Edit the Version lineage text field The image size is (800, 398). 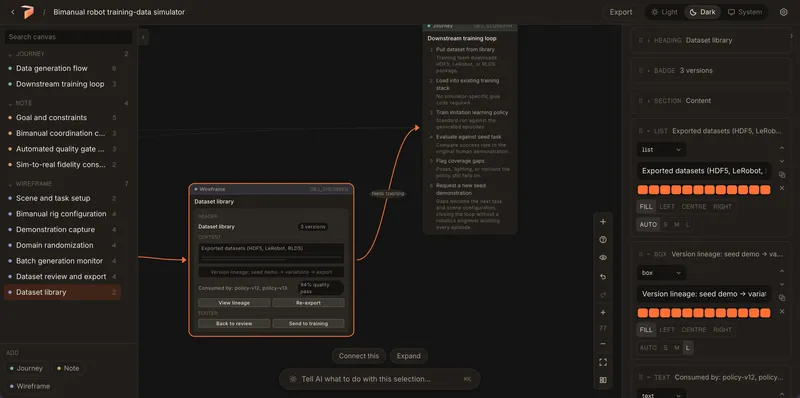pos(704,294)
